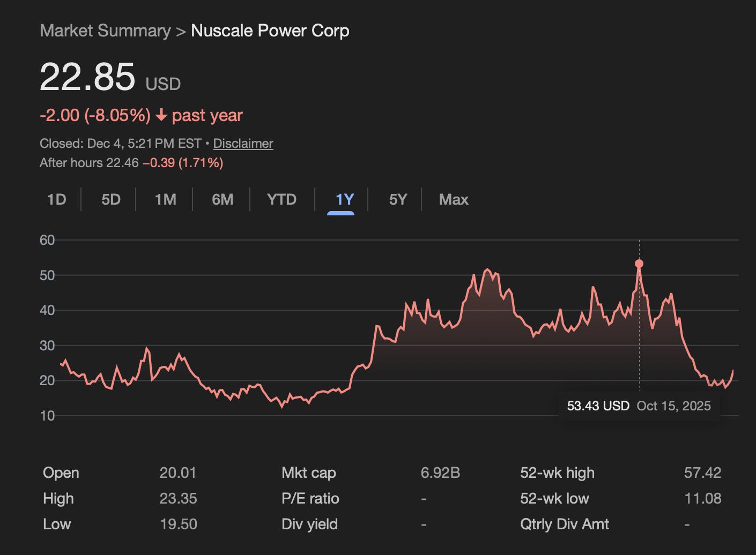Click the Mkt cap value 6.92B

[x=440, y=473]
